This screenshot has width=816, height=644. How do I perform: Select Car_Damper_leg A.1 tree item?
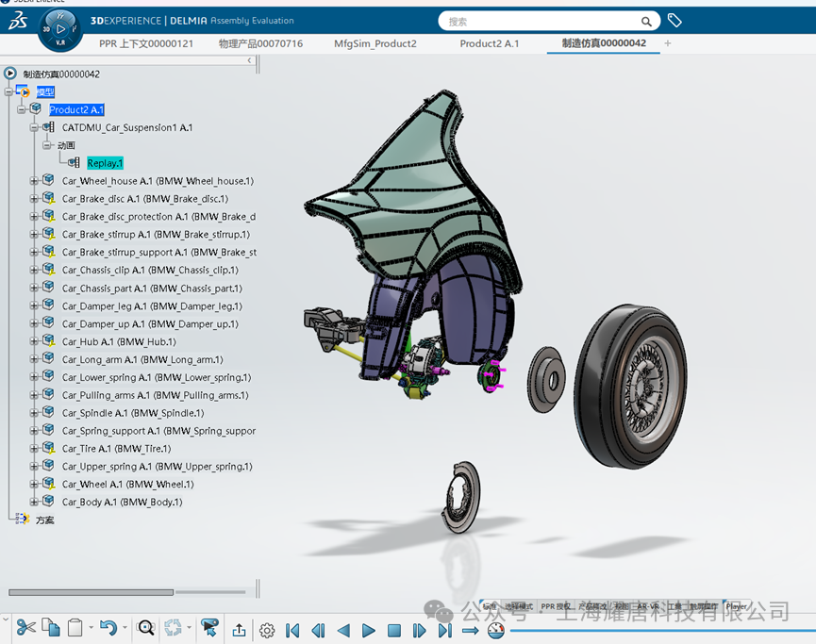152,306
